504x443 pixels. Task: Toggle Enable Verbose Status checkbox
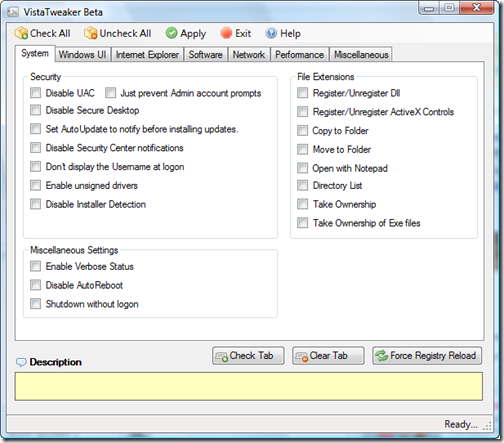click(x=35, y=266)
